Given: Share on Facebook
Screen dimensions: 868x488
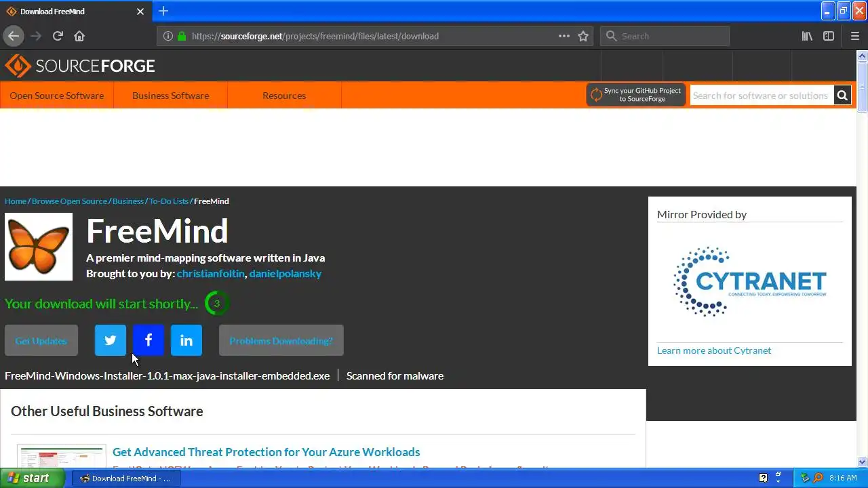Looking at the screenshot, I should coord(149,340).
